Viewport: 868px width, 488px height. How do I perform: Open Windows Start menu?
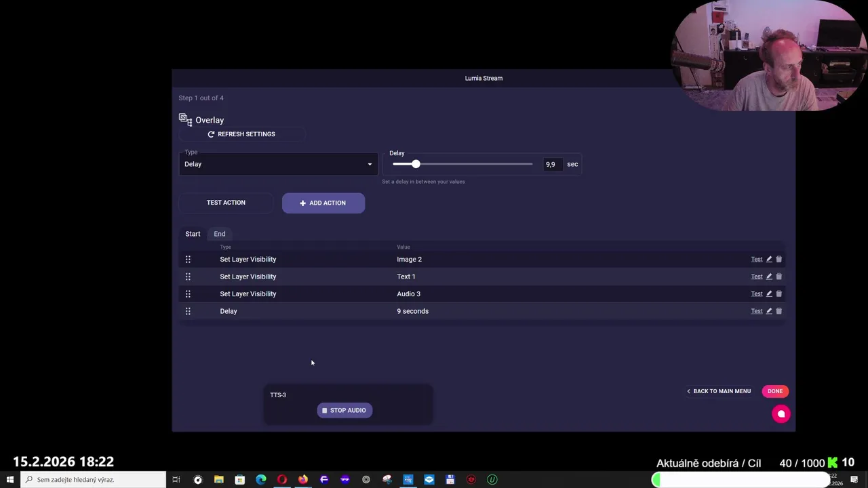pyautogui.click(x=10, y=479)
